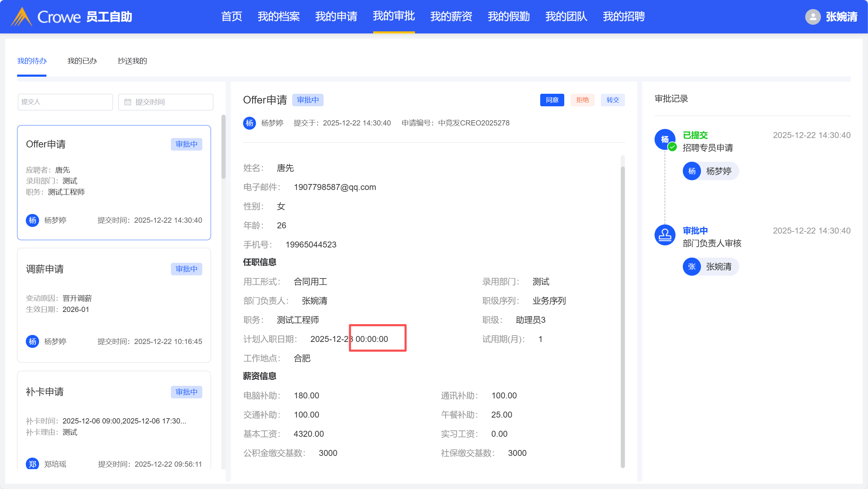This screenshot has height=489, width=868.
Task: Open 我的招聘 in top navigation
Action: (624, 16)
